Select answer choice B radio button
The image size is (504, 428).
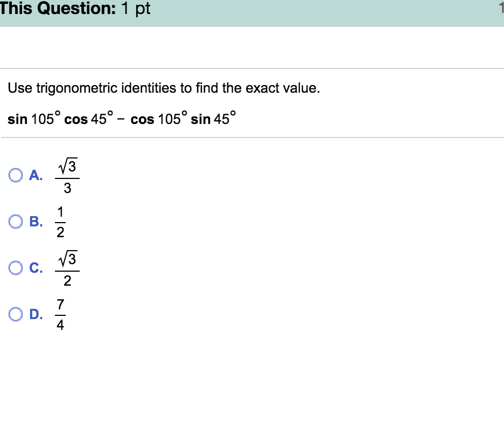pyautogui.click(x=16, y=221)
